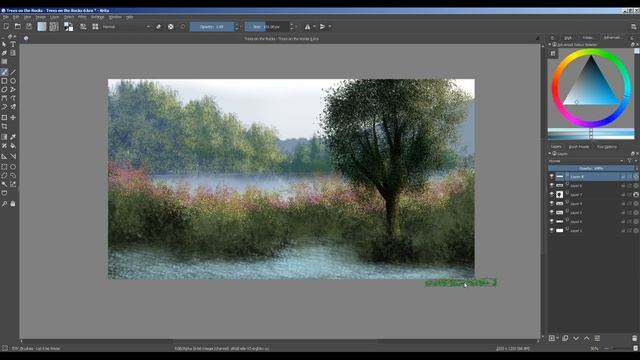Open the File menu
The height and width of the screenshot is (360, 640).
(6, 17)
